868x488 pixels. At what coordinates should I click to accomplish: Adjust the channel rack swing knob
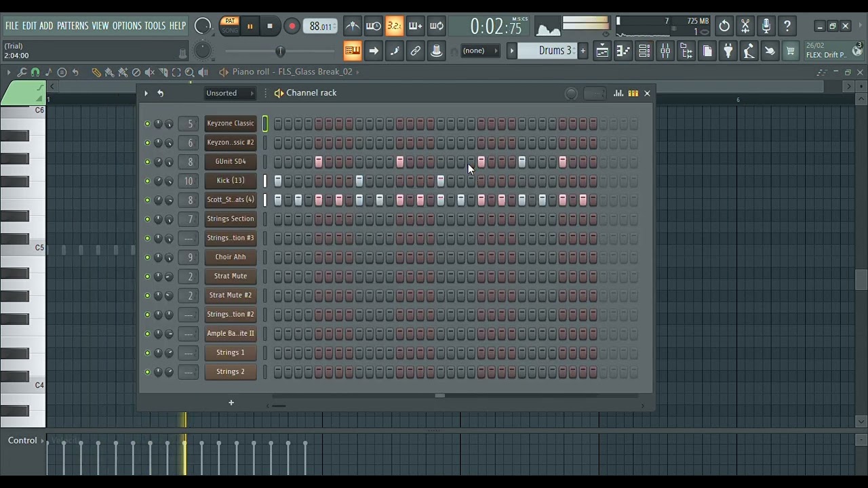(571, 94)
